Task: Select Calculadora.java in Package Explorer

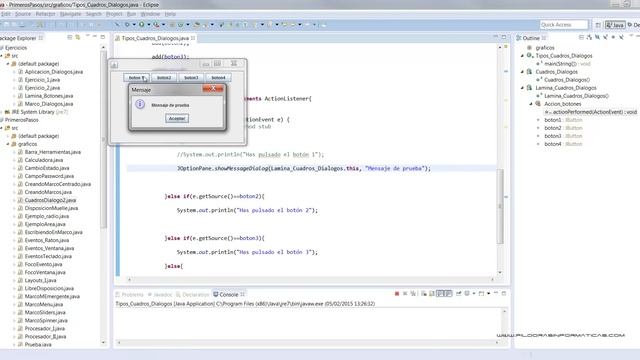Action: (x=44, y=160)
